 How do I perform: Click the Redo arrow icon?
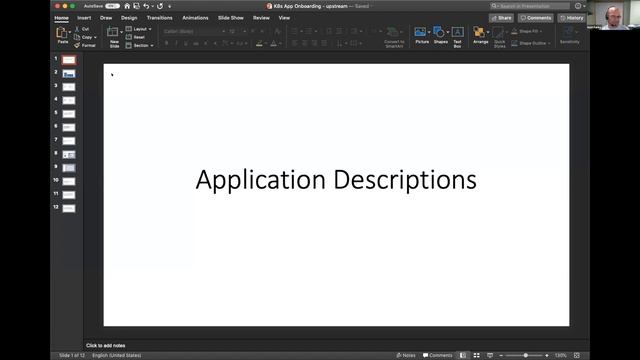click(x=160, y=6)
